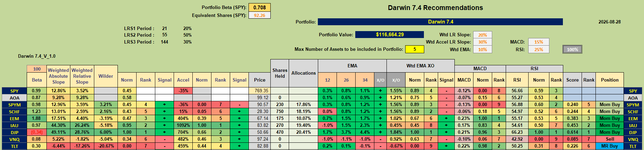Select the Wtd EMA 10% cell
644x150 pixels.
482,49
